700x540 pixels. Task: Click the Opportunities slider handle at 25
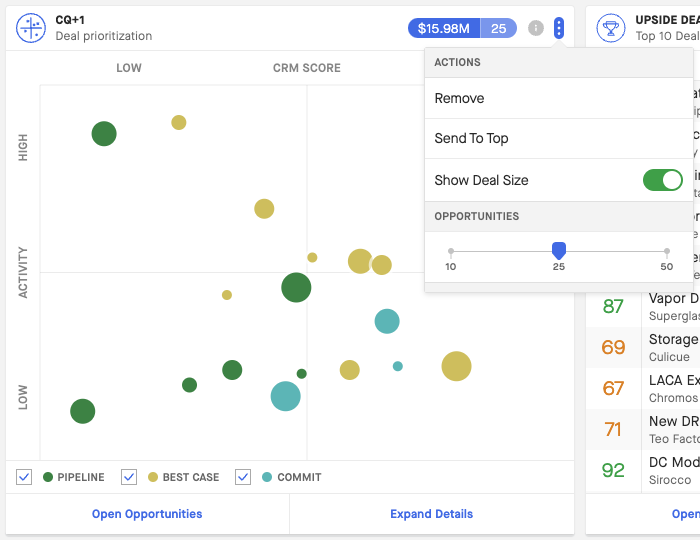pyautogui.click(x=558, y=250)
